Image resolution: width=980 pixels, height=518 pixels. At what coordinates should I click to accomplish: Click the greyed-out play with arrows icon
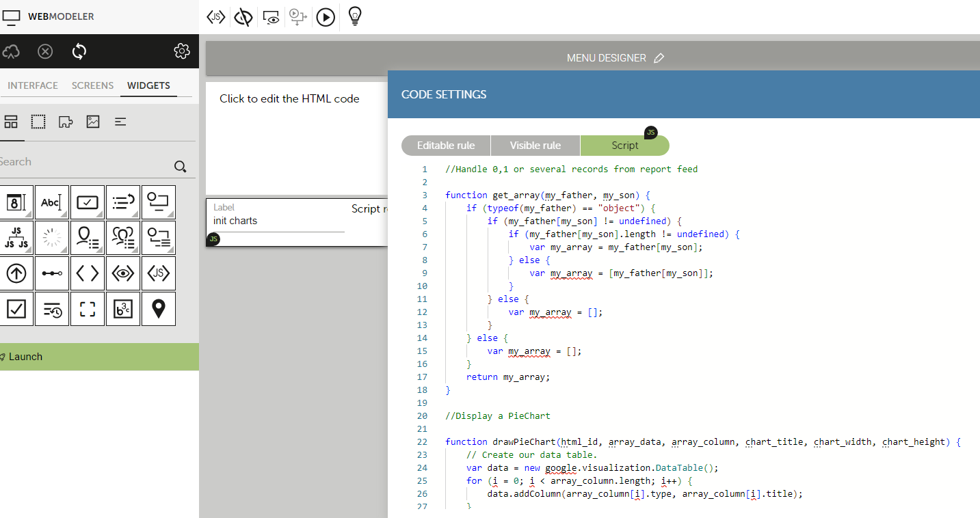click(297, 17)
